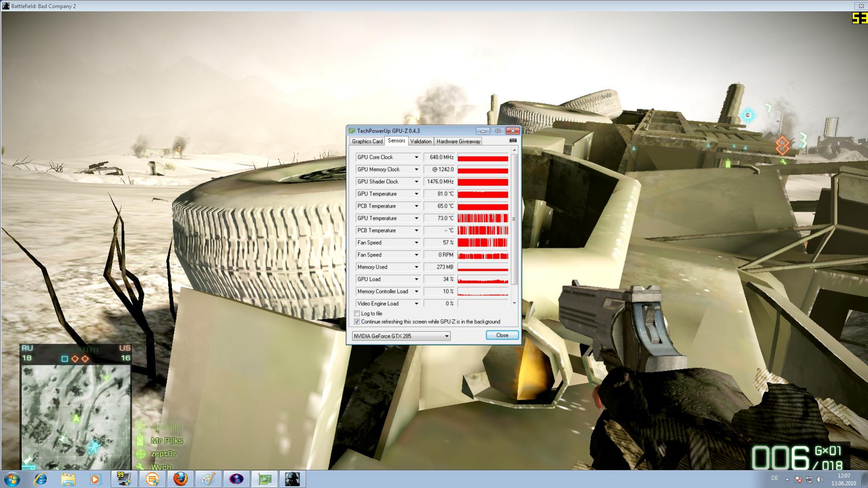Screen dimensions: 868x488
Task: Open the network tray icon
Action: [809, 479]
